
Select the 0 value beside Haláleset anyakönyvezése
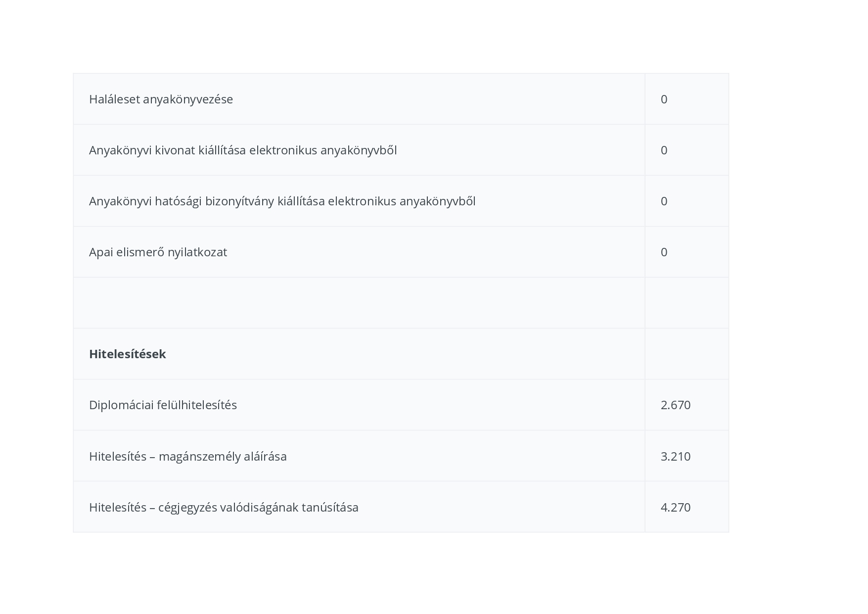664,99
